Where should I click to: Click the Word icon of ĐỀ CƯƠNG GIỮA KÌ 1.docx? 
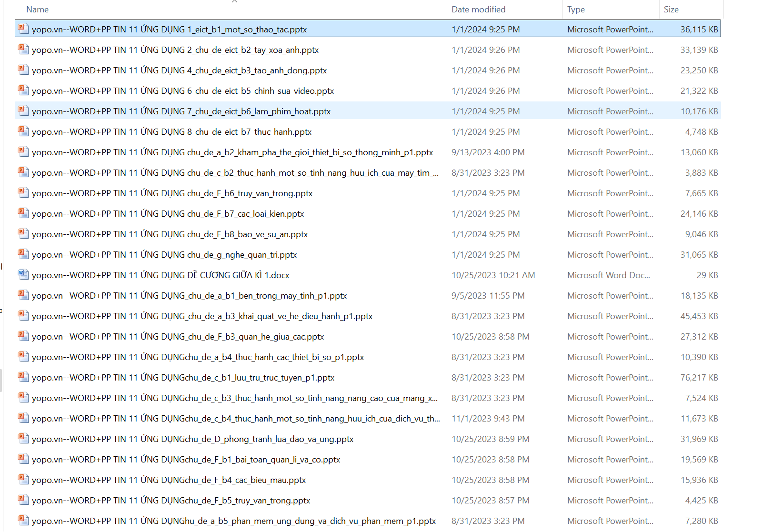[x=23, y=275]
